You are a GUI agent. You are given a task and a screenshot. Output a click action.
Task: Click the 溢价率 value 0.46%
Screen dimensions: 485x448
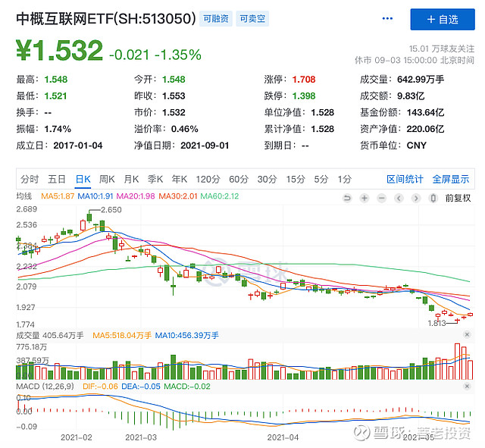(185, 129)
